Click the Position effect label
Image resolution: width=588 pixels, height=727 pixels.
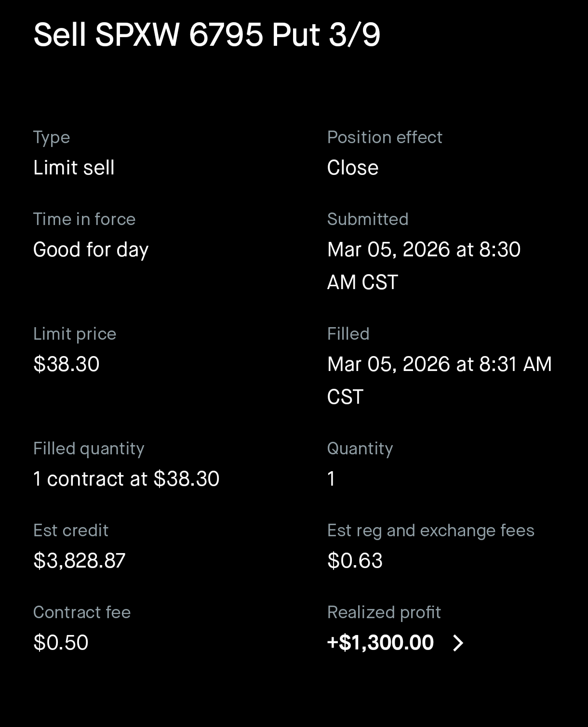(385, 137)
